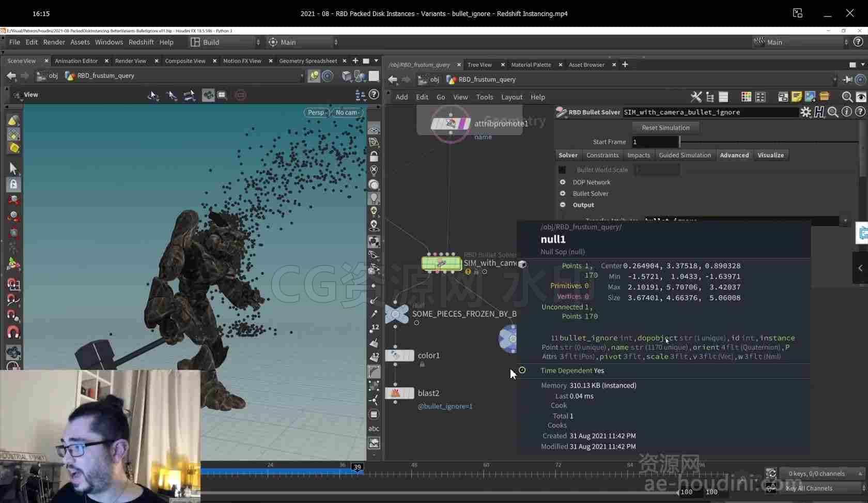Open the Layout menu in network editor
This screenshot has width=868, height=503.
512,97
